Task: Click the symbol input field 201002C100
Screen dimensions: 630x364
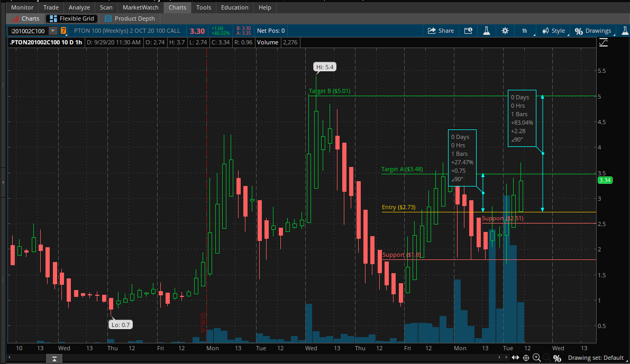Action: (29, 31)
